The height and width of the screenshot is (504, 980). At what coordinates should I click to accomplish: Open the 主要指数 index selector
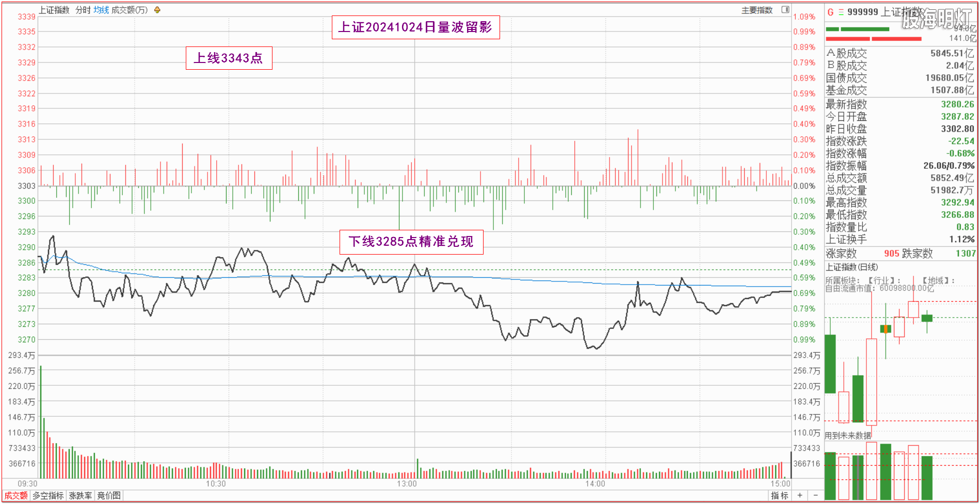click(757, 10)
